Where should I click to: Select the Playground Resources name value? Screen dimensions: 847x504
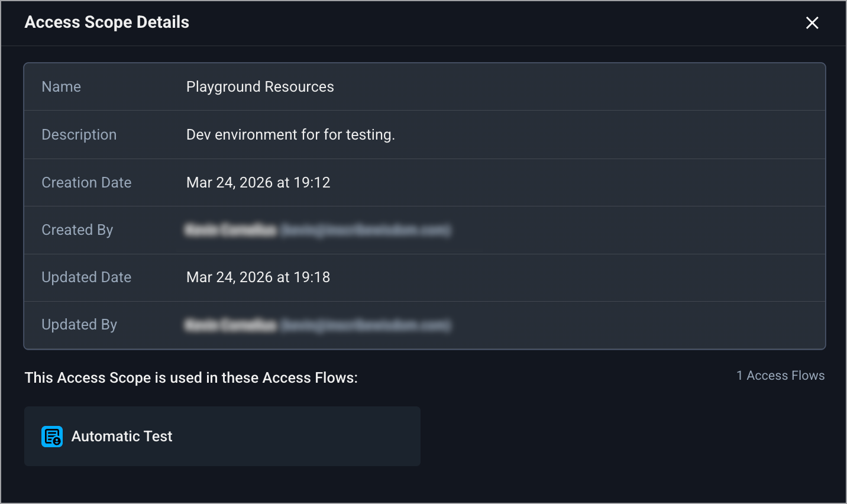(x=260, y=87)
